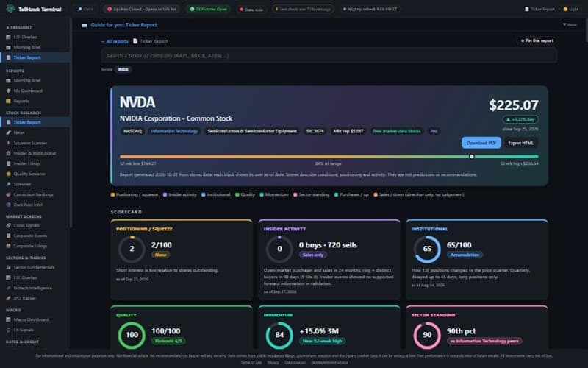
Task: Click the Last check was 71 hours pill
Action: 303,9
